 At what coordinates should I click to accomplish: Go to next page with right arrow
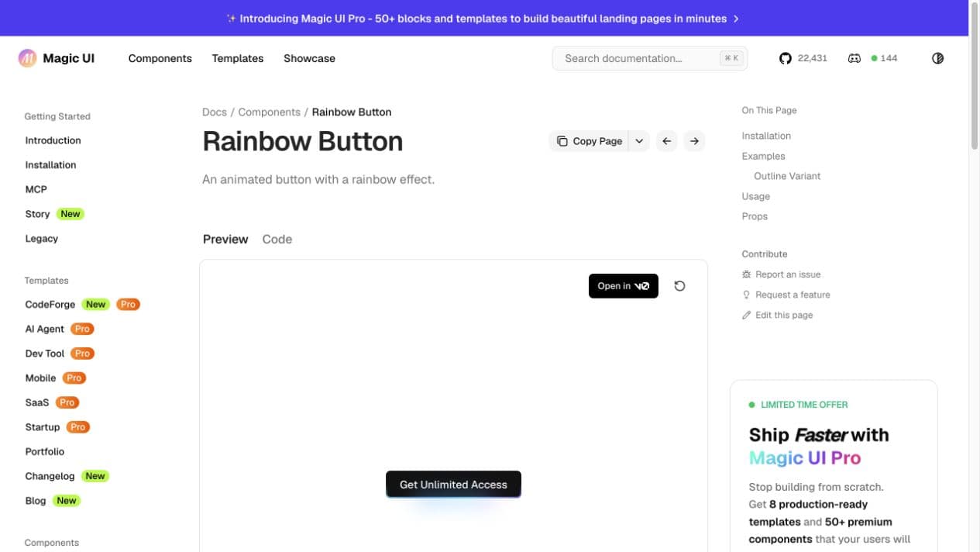694,141
